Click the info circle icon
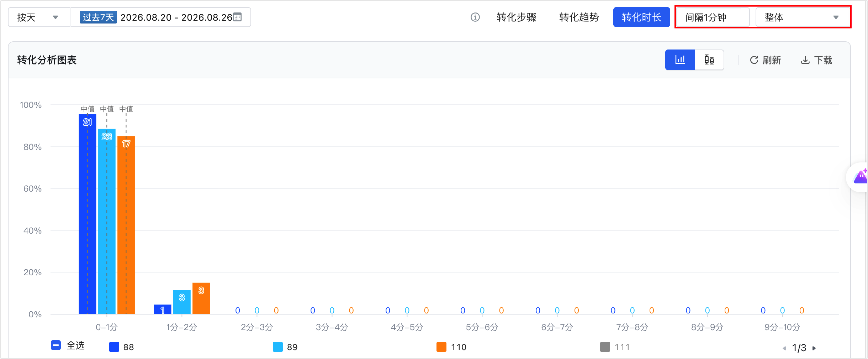This screenshot has height=359, width=868. point(475,17)
